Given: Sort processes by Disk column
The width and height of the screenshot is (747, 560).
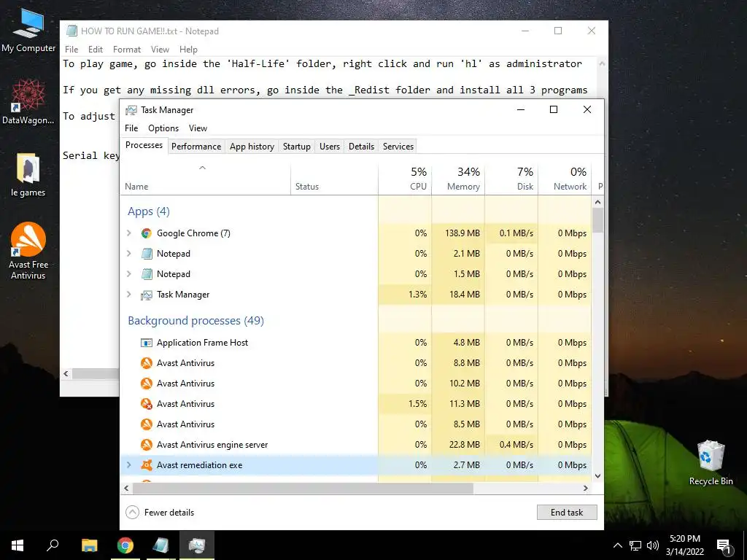Looking at the screenshot, I should pos(511,179).
